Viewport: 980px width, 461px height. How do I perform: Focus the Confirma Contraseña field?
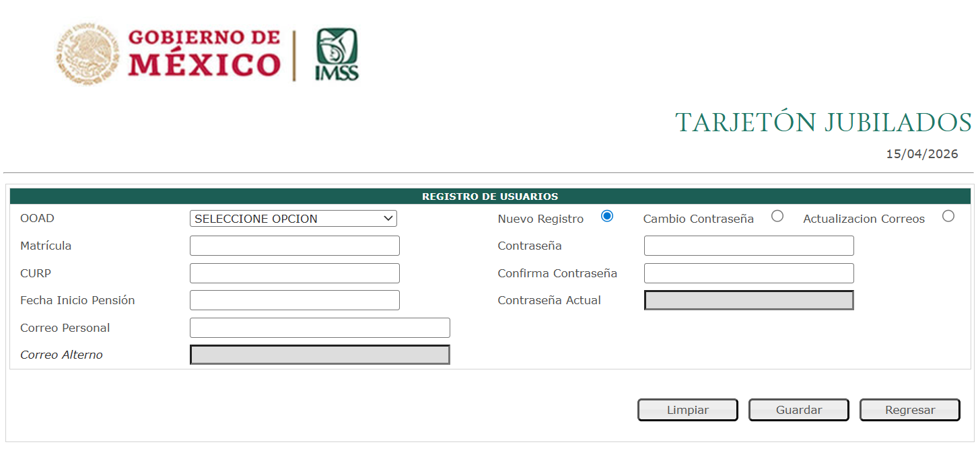tap(748, 273)
